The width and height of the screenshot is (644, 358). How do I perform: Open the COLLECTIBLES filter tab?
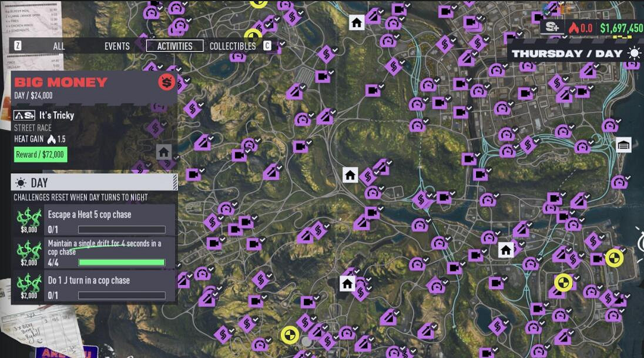(x=233, y=46)
